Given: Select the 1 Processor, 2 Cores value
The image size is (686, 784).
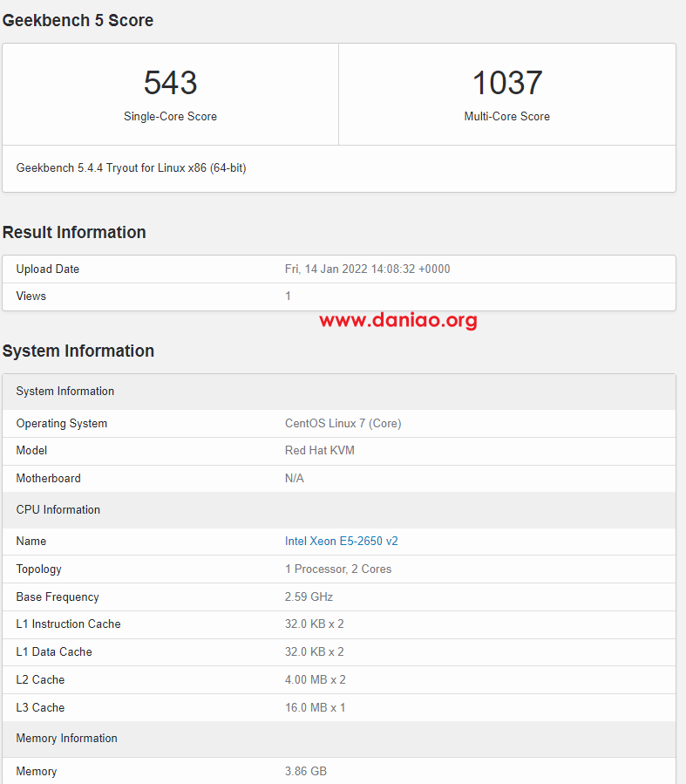Looking at the screenshot, I should click(338, 569).
